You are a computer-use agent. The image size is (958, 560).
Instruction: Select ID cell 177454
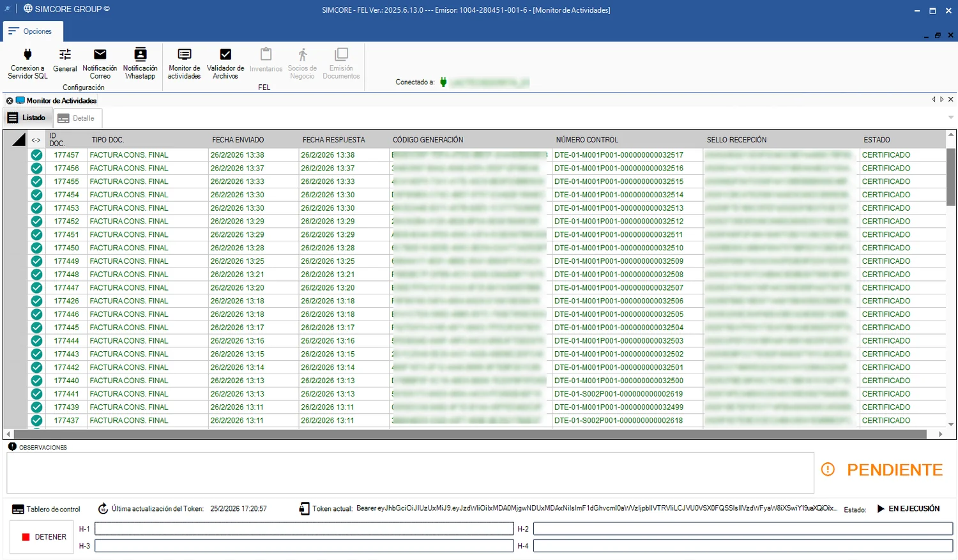66,195
